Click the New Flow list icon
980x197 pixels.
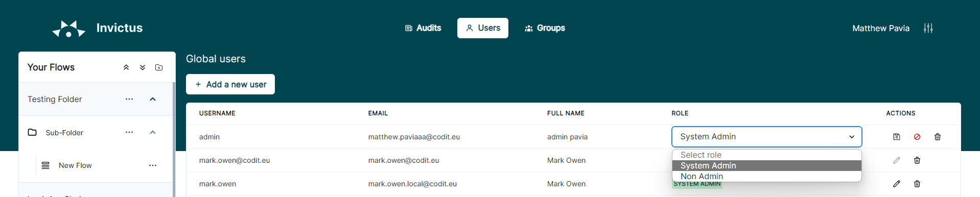point(45,165)
